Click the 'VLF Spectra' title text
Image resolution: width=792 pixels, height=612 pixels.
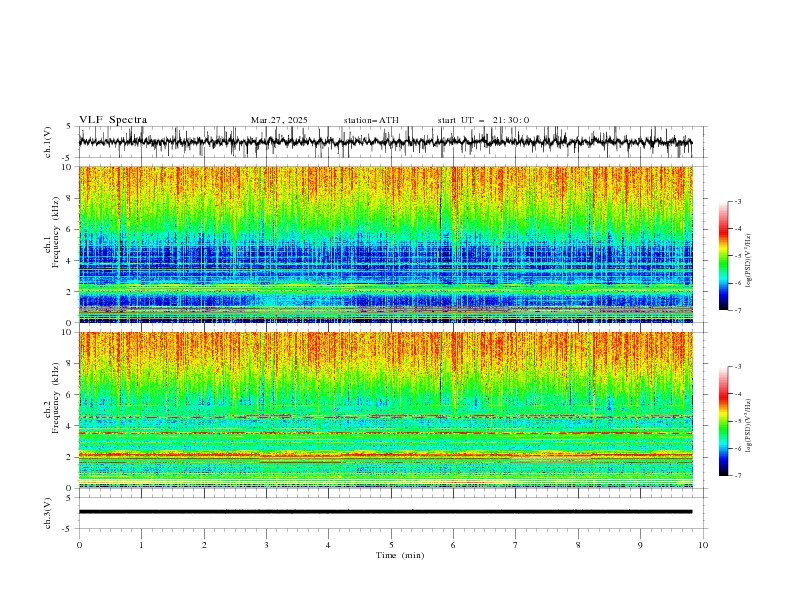point(113,120)
